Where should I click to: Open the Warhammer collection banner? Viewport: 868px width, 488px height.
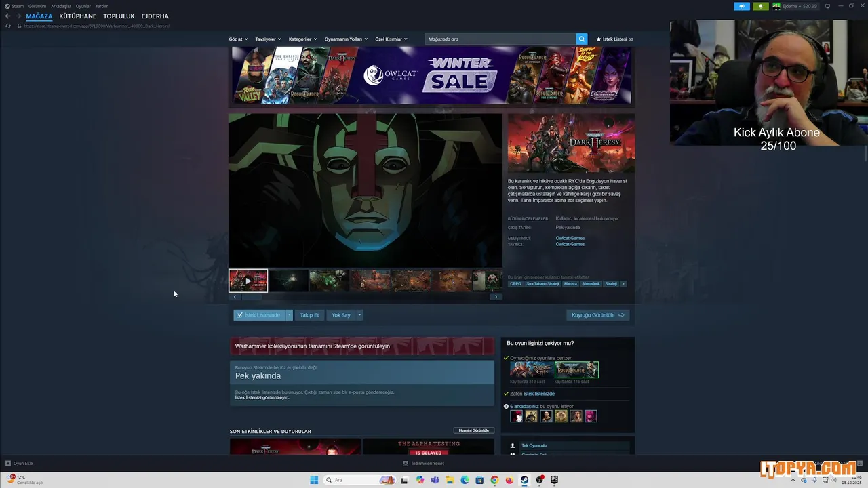pyautogui.click(x=362, y=346)
